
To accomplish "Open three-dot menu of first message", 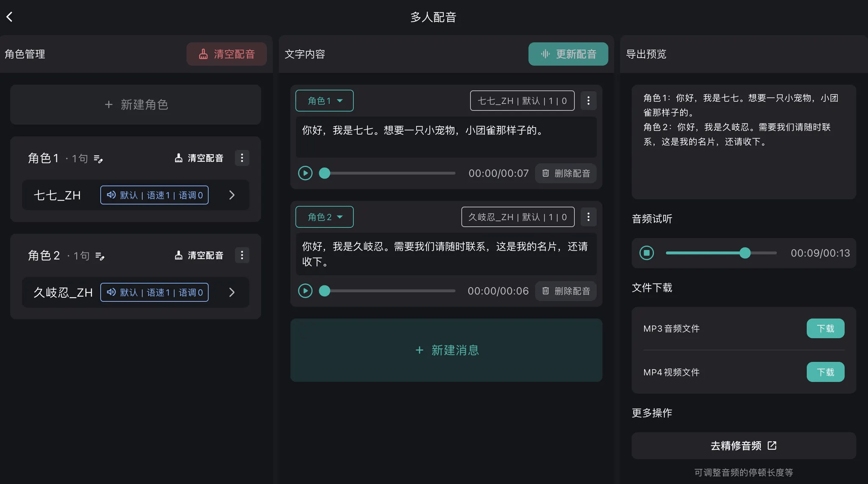I will 588,101.
